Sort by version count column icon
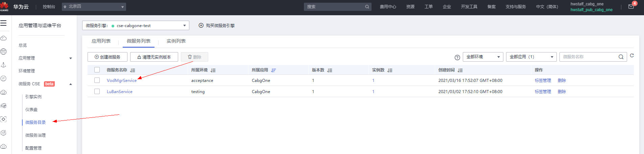This screenshot has width=644, height=154. point(330,70)
